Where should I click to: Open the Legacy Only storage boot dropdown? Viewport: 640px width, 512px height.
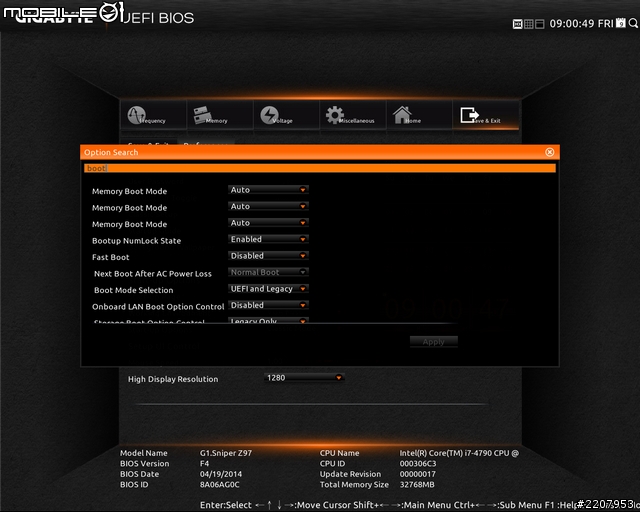[268, 321]
